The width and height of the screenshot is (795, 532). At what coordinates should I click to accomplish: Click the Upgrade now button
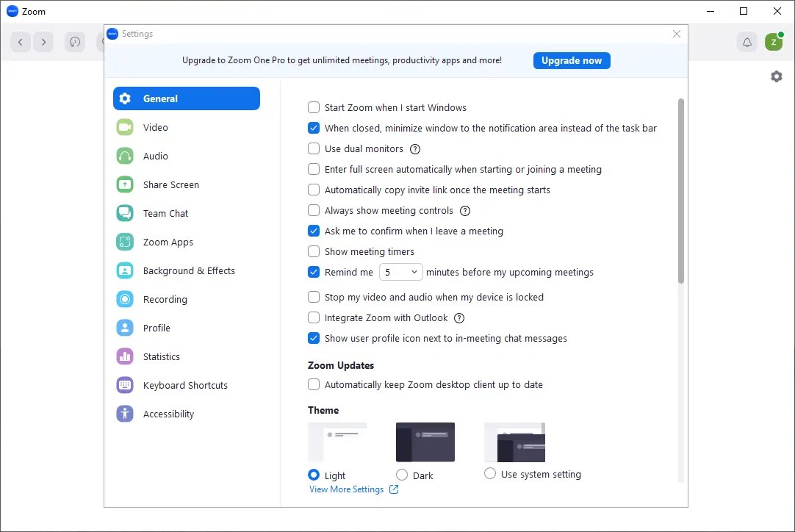coord(572,60)
